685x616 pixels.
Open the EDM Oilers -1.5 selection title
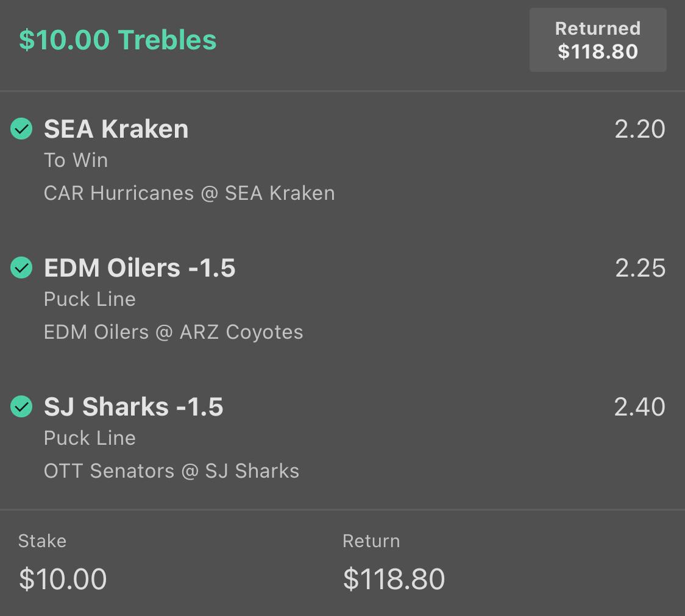click(x=140, y=267)
